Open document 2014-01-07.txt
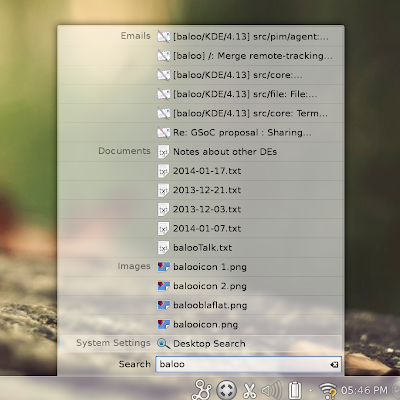Viewport: 400px width, 400px height. (201, 229)
